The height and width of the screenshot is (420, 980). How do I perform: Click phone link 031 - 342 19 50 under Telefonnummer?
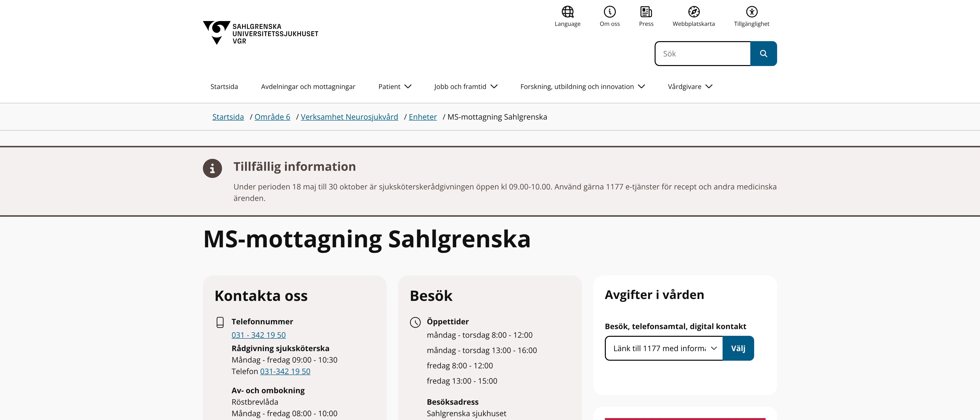tap(258, 335)
